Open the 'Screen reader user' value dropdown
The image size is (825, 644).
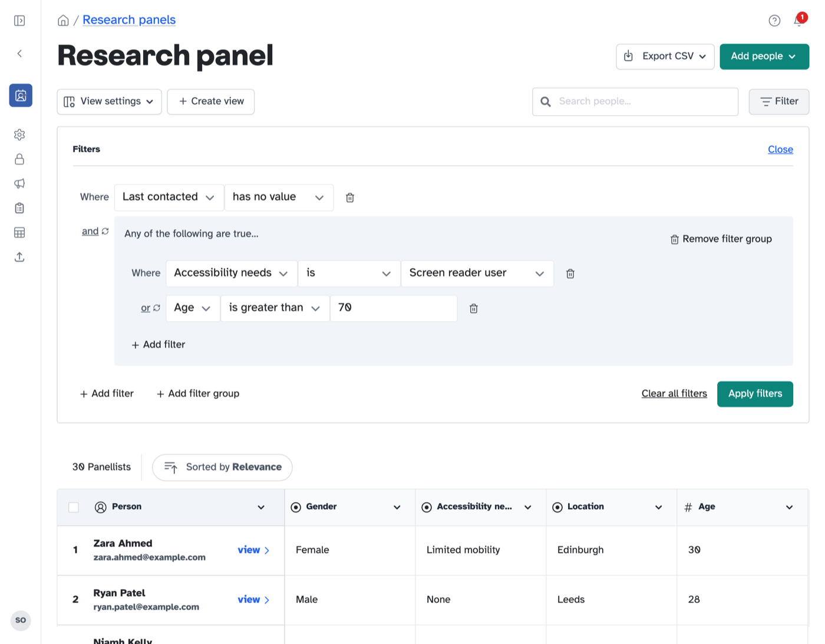(477, 273)
